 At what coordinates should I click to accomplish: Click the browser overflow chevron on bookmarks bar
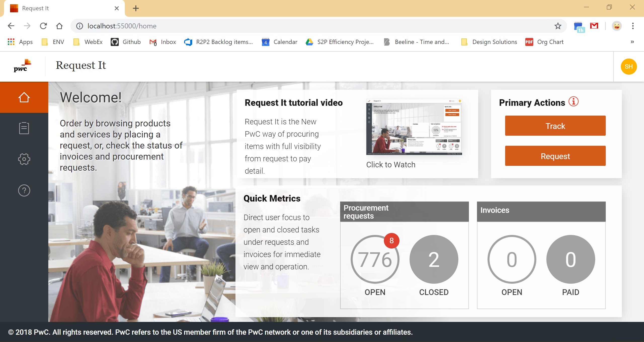[x=632, y=42]
